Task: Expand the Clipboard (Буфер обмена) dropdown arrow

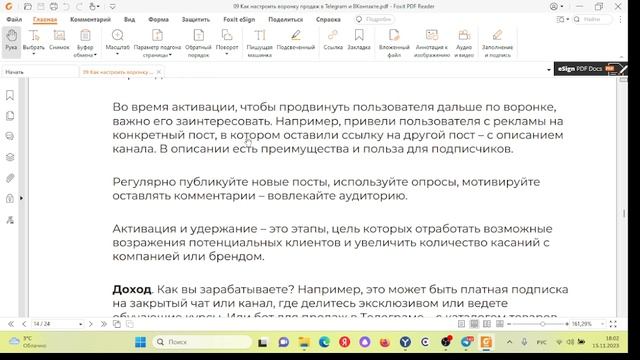Action: tap(96, 55)
